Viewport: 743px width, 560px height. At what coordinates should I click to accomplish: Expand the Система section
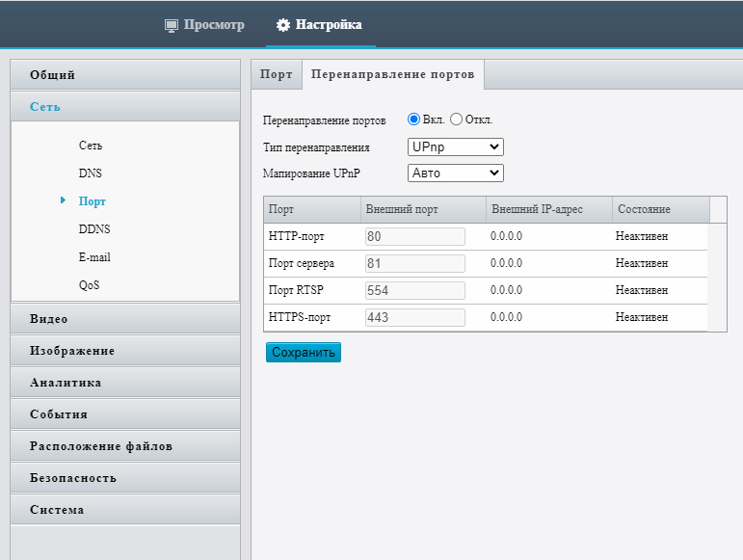[x=125, y=509]
